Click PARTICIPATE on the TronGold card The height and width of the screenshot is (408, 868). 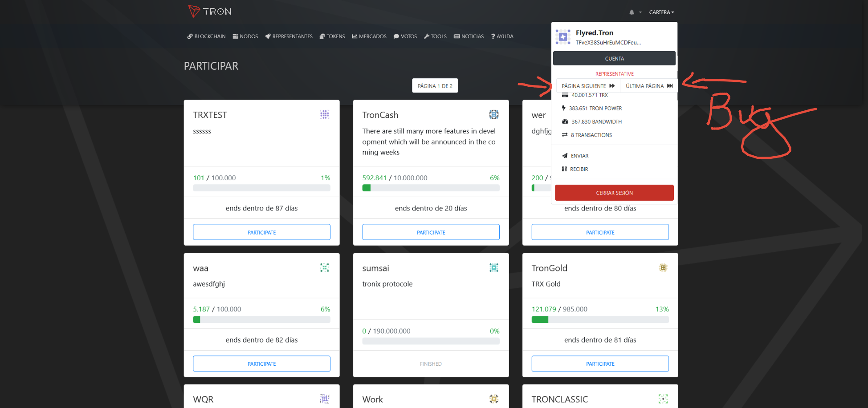[x=600, y=364]
